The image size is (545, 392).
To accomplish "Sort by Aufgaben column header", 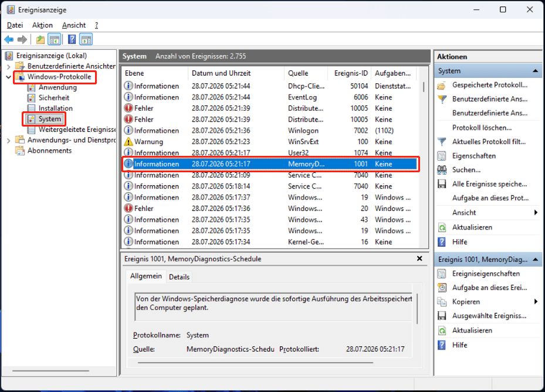I will 394,73.
